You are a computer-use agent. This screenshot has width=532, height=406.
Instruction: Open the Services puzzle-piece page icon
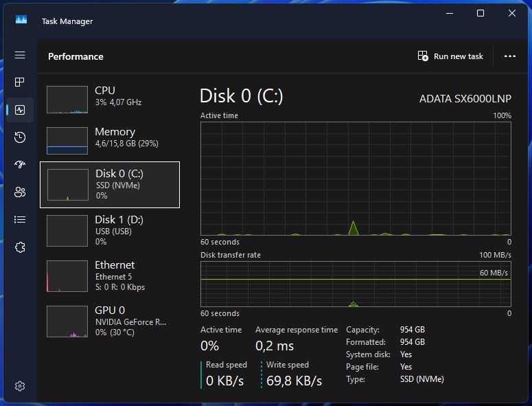tap(20, 247)
